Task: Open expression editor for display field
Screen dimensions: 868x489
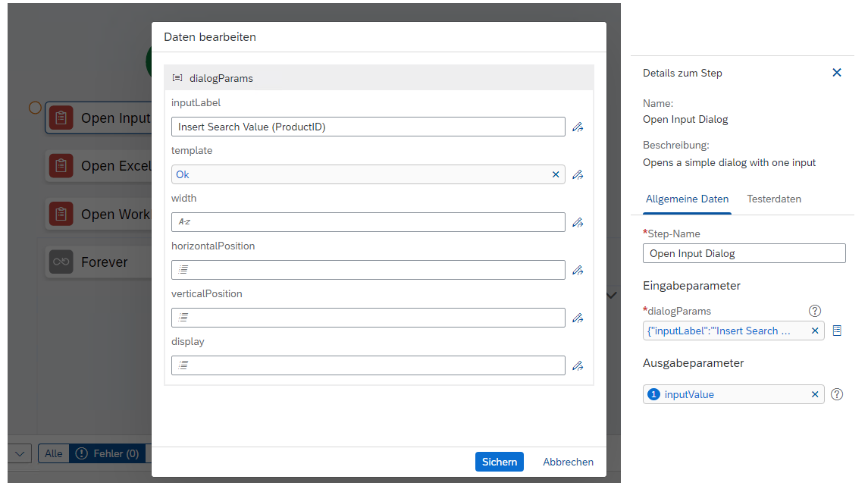Action: point(578,365)
